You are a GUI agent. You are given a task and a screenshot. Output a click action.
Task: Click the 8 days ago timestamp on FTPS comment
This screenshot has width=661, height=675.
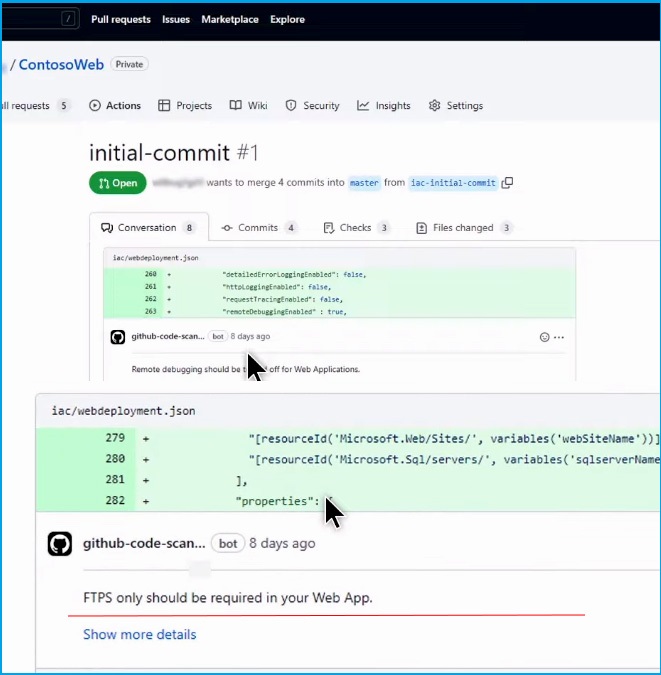point(282,543)
